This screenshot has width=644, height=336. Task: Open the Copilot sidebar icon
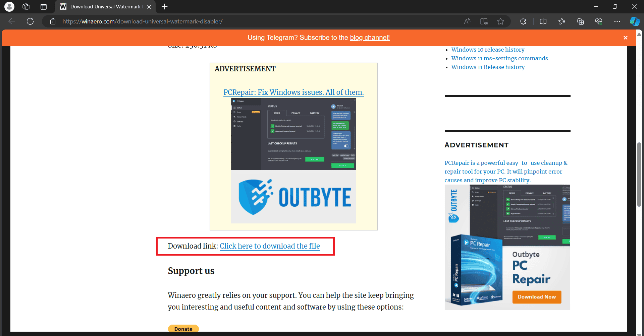tap(635, 21)
